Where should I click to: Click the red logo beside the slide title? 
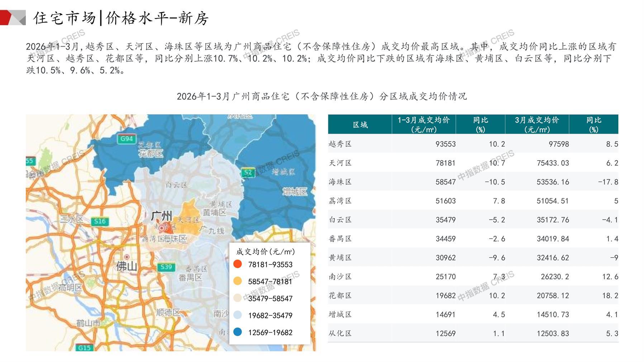[13, 18]
